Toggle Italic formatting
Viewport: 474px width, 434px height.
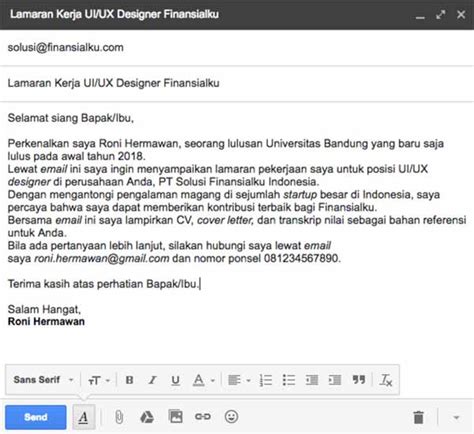coord(152,380)
